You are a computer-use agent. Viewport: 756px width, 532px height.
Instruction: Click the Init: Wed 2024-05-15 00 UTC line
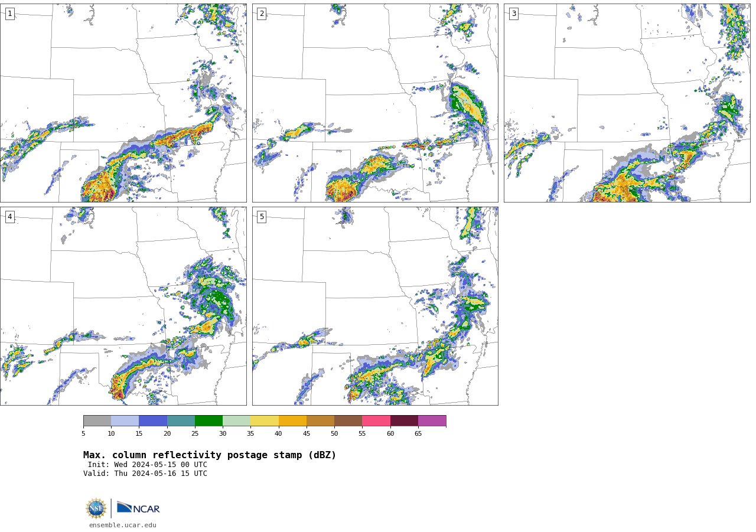tap(148, 465)
